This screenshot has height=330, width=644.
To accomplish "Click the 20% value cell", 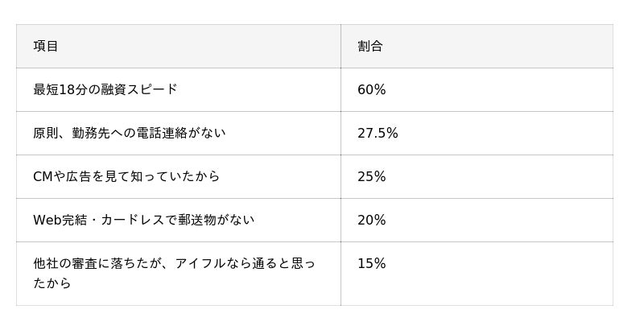I will [372, 220].
